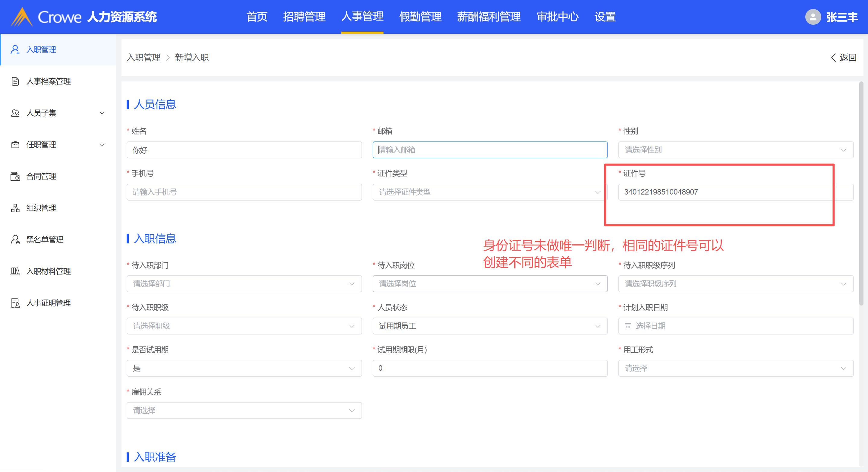Expand the 人员子集 sidebar submenu
The height and width of the screenshot is (472, 868).
tap(102, 113)
